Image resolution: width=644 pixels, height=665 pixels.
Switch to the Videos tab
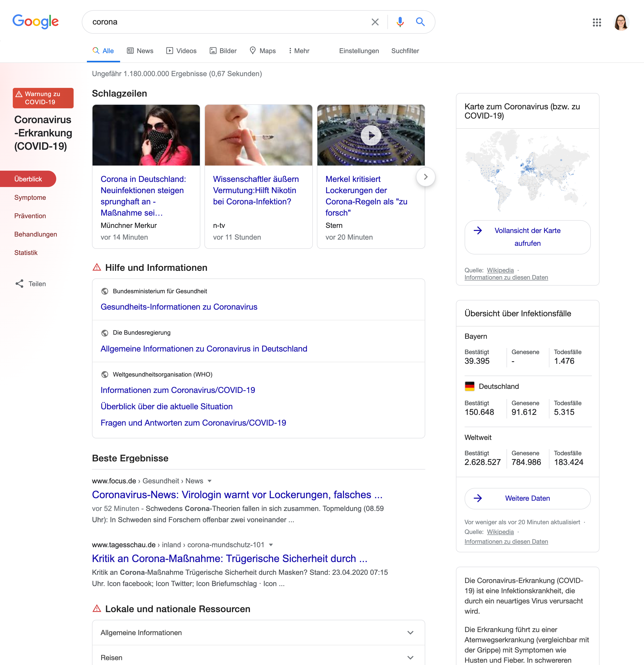click(181, 51)
